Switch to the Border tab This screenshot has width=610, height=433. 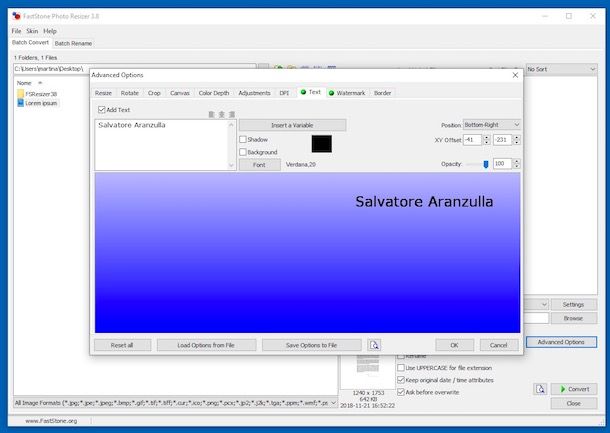382,93
